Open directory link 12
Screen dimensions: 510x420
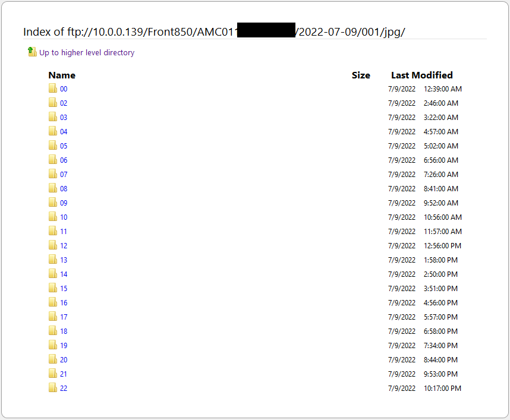pyautogui.click(x=64, y=247)
